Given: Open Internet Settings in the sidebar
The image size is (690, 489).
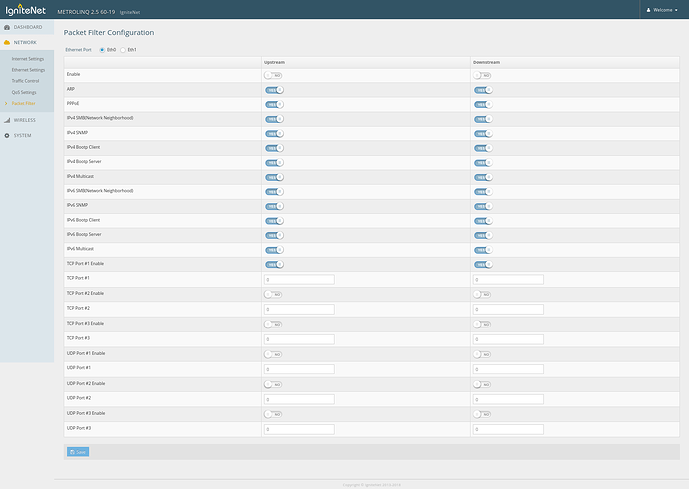Looking at the screenshot, I should click(28, 59).
